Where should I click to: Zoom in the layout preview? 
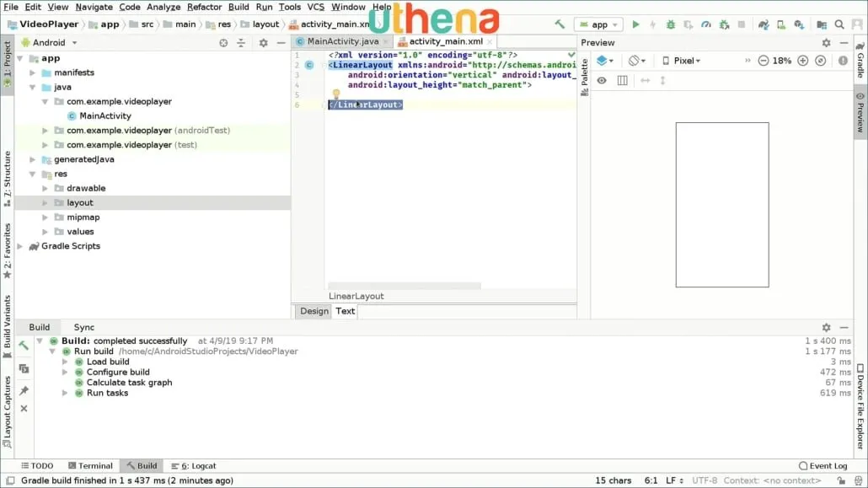[802, 61]
